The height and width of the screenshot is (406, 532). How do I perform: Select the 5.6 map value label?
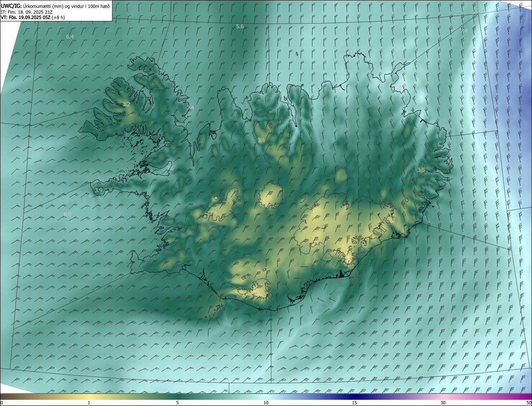tap(240, 27)
